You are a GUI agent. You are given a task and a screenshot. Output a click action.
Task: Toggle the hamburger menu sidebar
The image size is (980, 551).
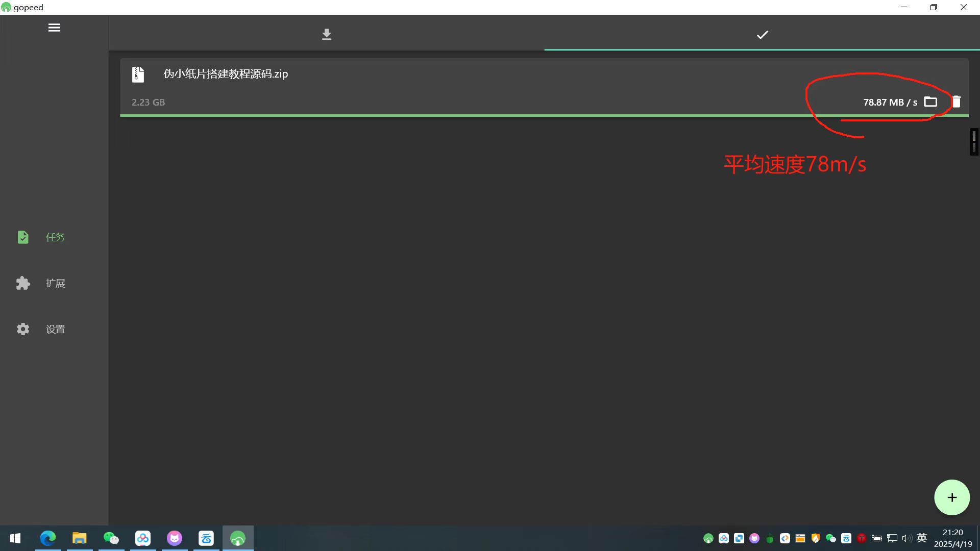click(54, 28)
